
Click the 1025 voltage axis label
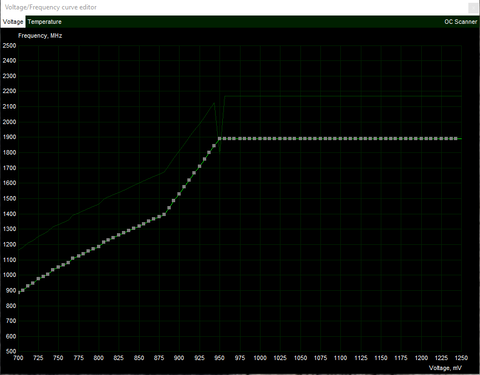[x=280, y=358]
